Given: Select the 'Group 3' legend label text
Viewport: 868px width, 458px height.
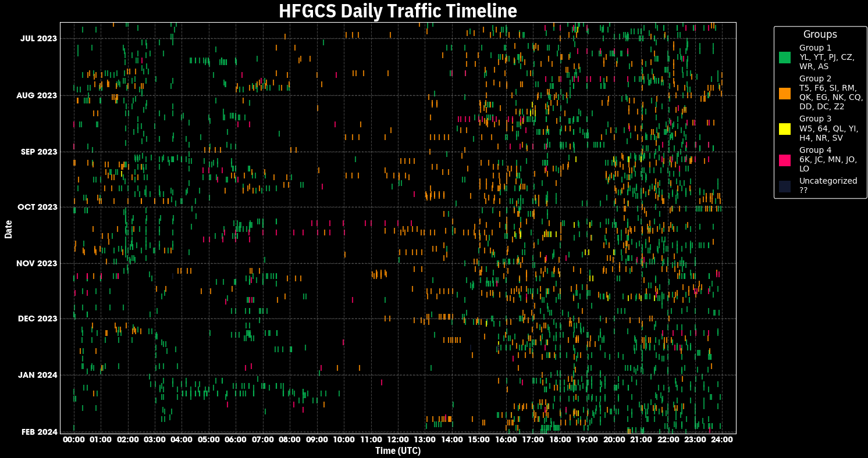Looking at the screenshot, I should click(x=815, y=119).
